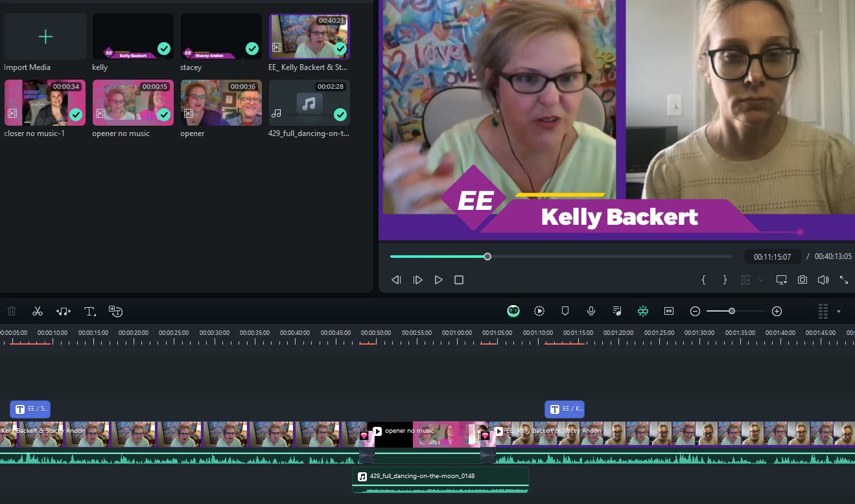Open the audio mixer music-note icon
This screenshot has width=855, height=504.
point(617,311)
